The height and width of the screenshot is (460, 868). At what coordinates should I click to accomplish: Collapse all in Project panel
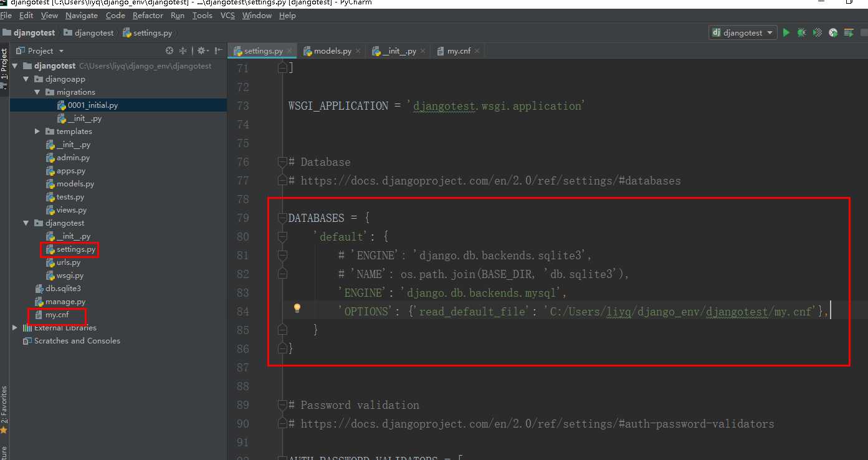pos(183,50)
